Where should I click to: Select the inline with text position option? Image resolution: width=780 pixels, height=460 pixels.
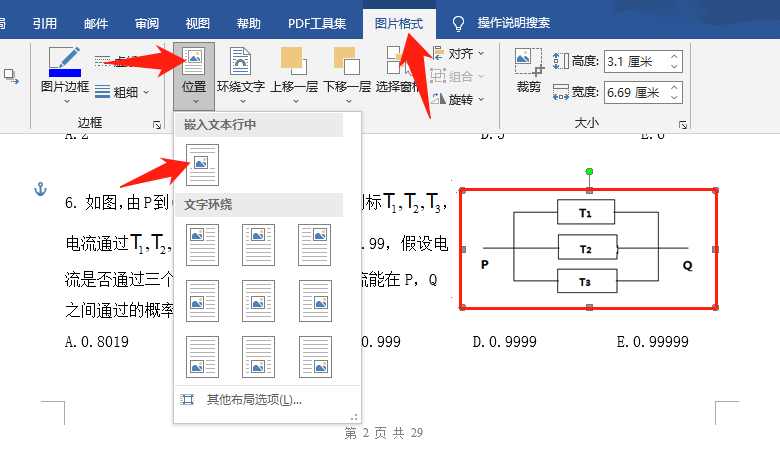tap(203, 163)
